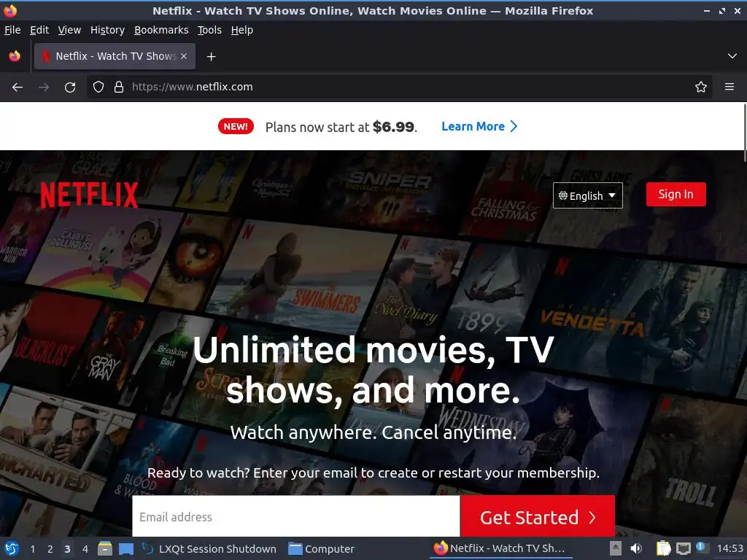This screenshot has height=560, width=747.
Task: Click the page vertical scrollbar
Action: coord(744,133)
